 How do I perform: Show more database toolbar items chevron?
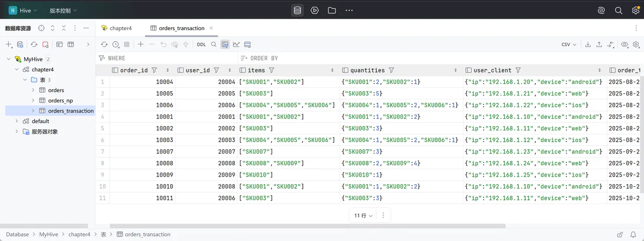pos(88,44)
